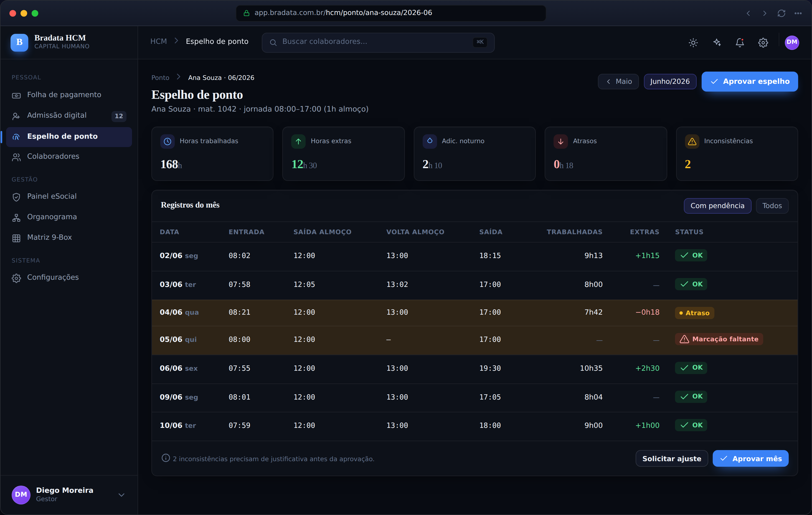Switch the records filter to Todos

(x=772, y=206)
